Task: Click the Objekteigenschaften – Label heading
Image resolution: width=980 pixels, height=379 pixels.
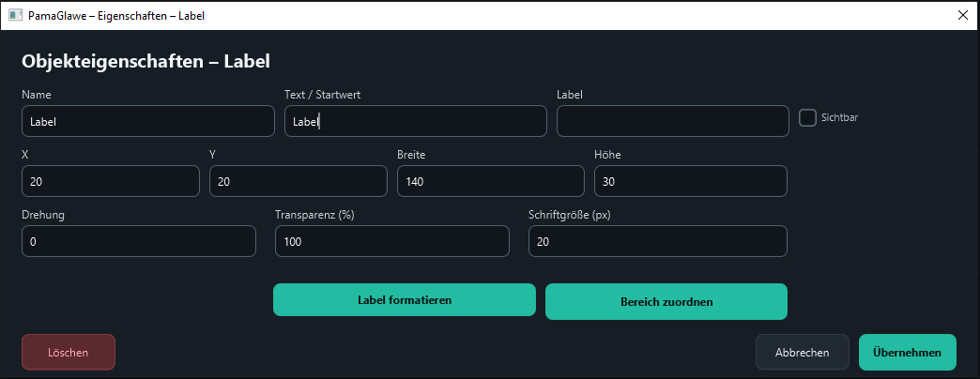Action: tap(145, 61)
